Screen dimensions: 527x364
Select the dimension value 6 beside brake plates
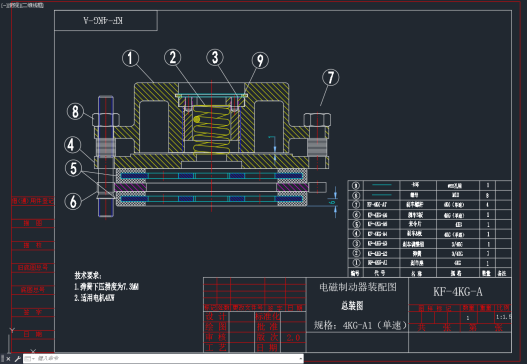tap(332, 202)
